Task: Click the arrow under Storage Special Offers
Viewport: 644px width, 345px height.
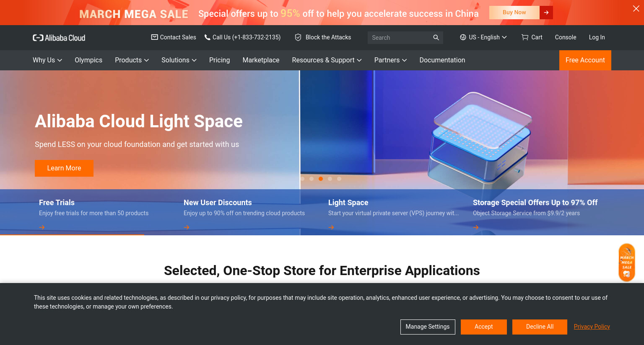Action: pyautogui.click(x=476, y=227)
